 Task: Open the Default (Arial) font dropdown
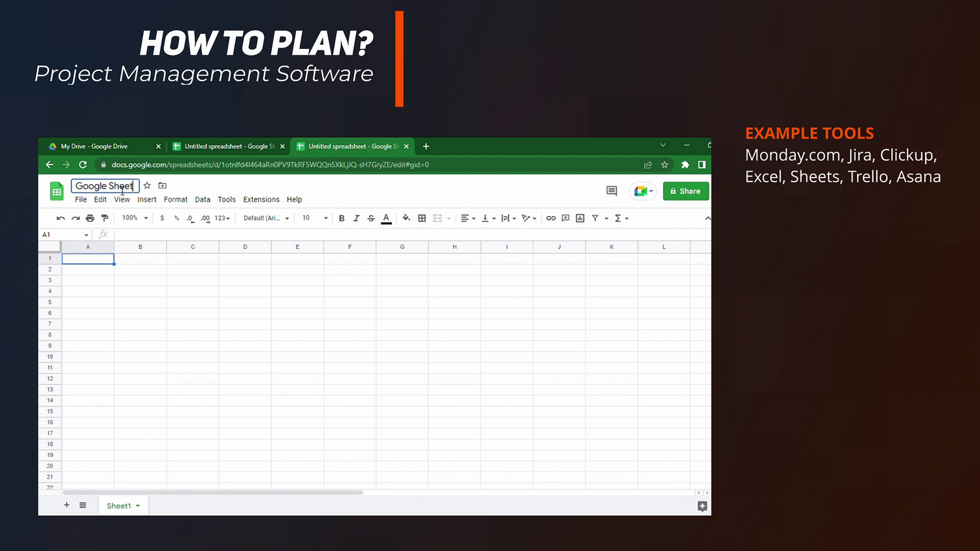266,218
